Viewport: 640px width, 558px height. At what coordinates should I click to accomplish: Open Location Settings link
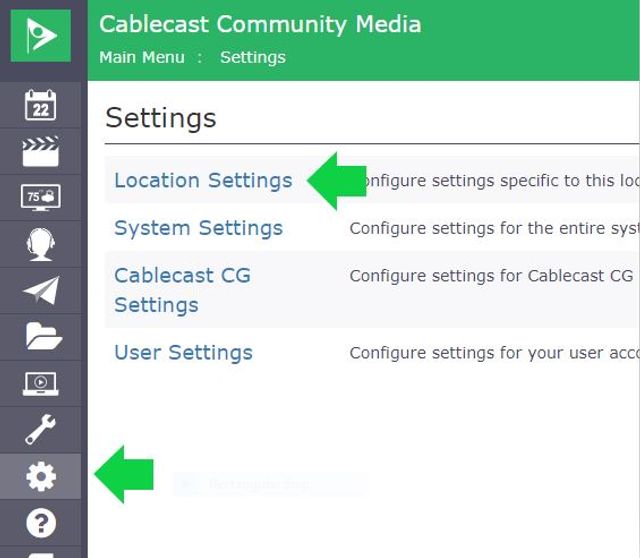pyautogui.click(x=203, y=180)
